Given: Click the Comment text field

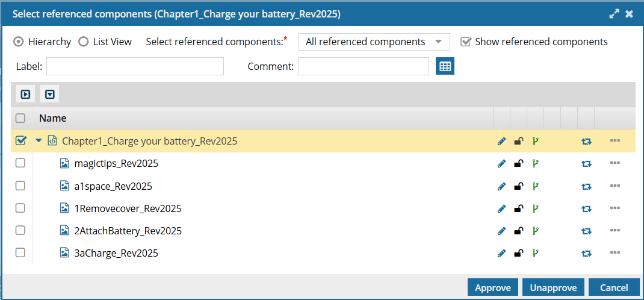Looking at the screenshot, I should pos(364,66).
